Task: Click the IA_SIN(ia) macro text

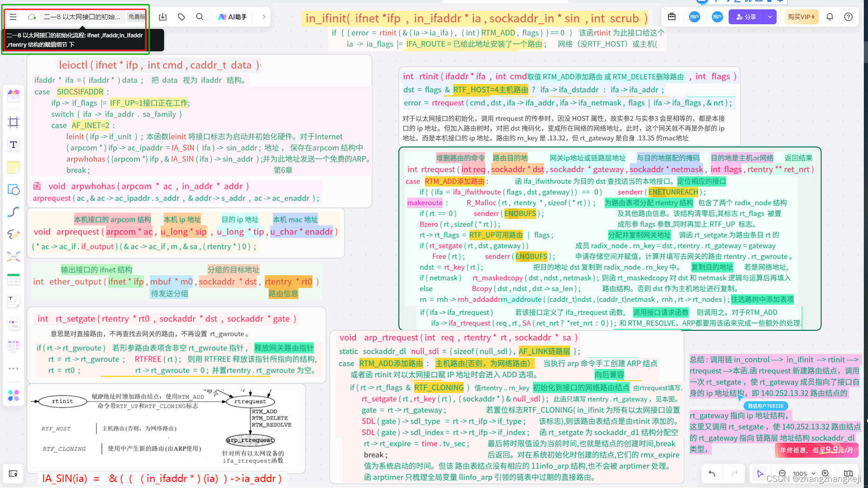Action: pyautogui.click(x=162, y=478)
